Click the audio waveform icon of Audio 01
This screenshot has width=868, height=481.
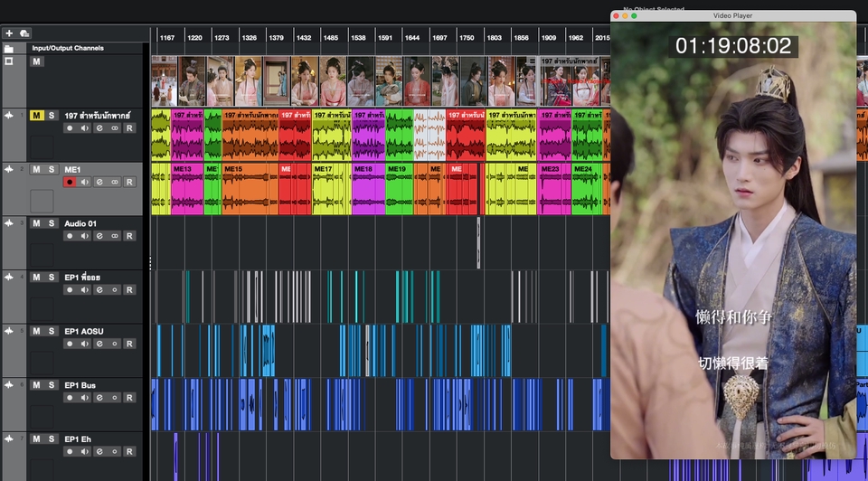[x=9, y=223]
